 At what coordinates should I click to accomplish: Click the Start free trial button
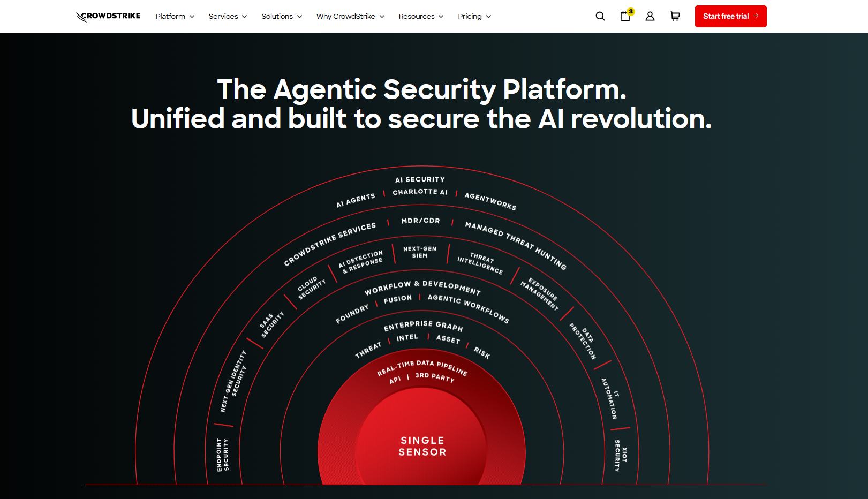tap(730, 16)
